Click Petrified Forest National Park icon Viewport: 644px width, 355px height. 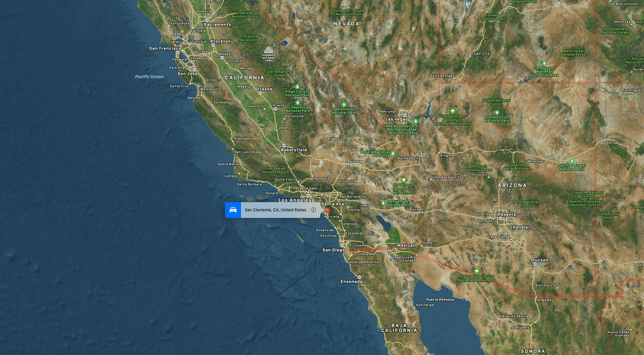point(572,160)
